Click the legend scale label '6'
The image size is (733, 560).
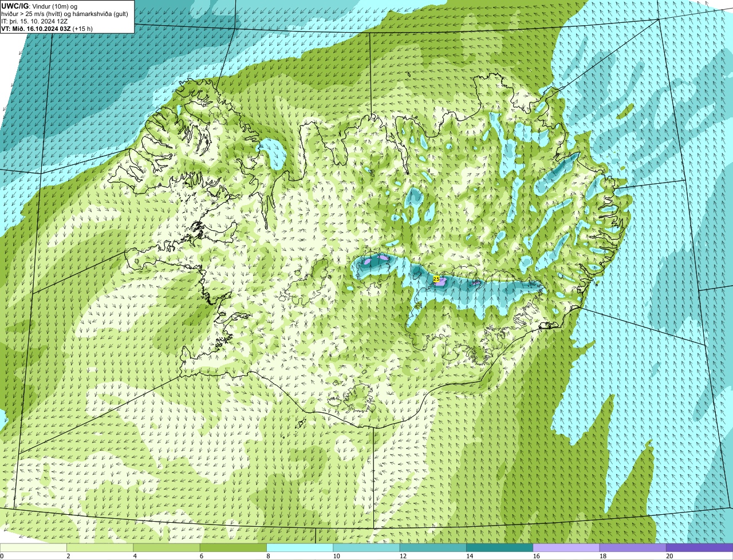[x=202, y=556]
